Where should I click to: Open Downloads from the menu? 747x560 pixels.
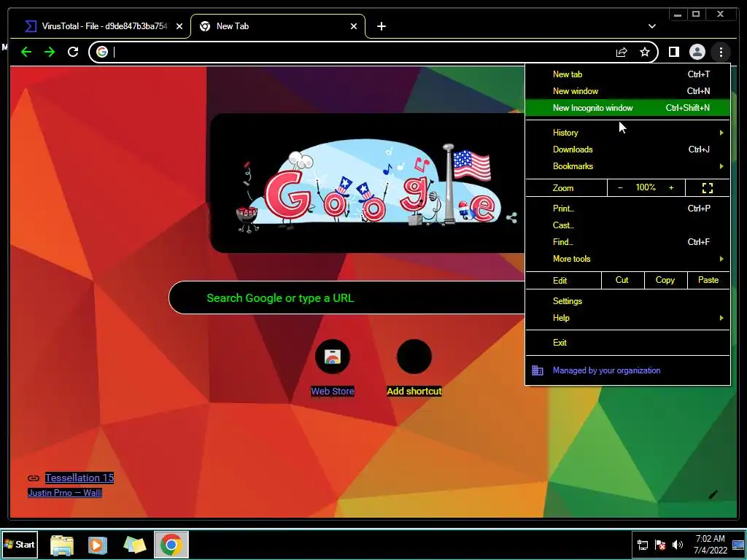(627, 149)
